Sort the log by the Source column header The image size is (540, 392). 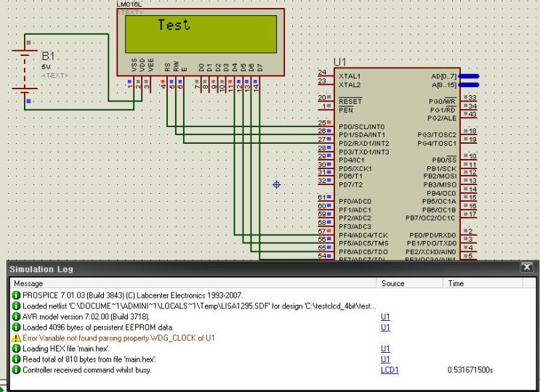(410, 283)
